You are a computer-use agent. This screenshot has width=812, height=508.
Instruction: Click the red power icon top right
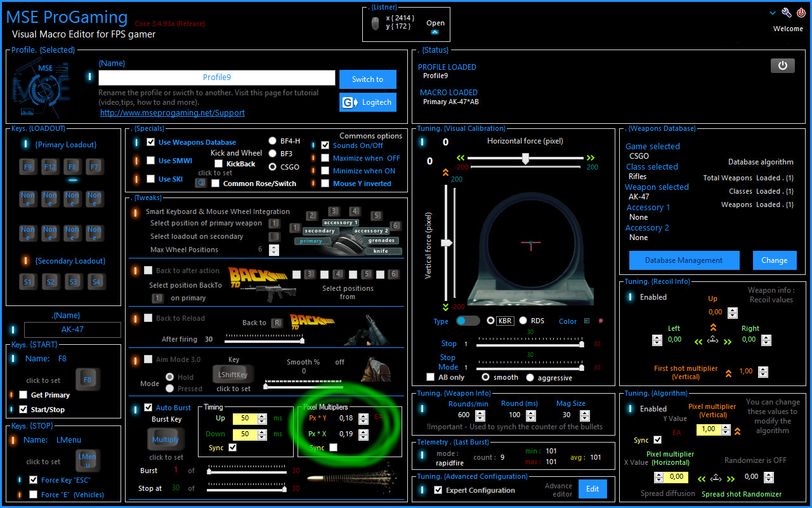801,13
